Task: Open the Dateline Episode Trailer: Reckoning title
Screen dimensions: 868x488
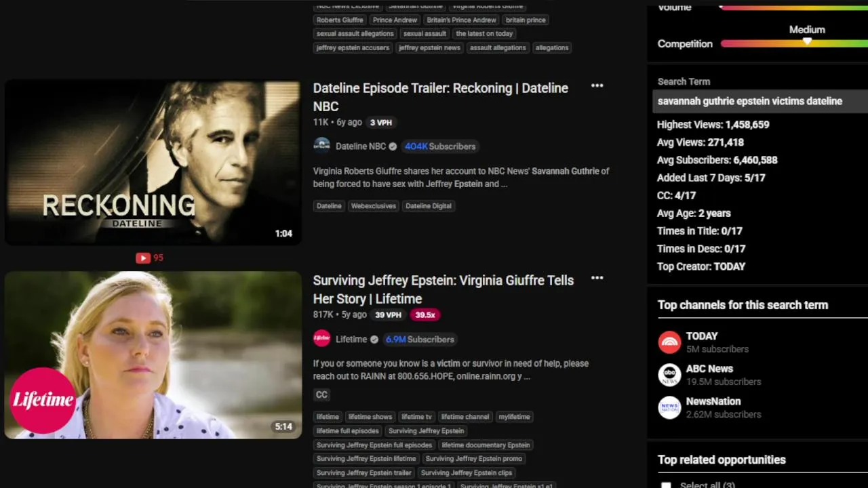Action: pyautogui.click(x=441, y=97)
